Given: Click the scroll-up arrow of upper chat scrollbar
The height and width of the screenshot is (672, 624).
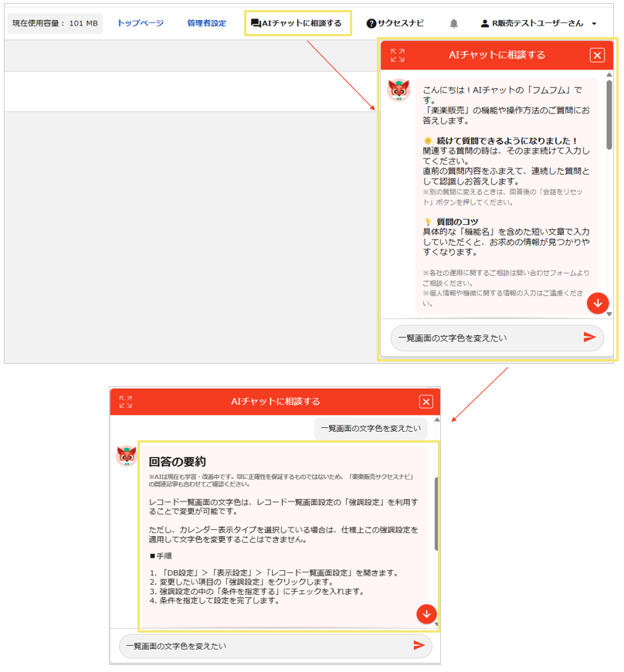Looking at the screenshot, I should pyautogui.click(x=609, y=75).
